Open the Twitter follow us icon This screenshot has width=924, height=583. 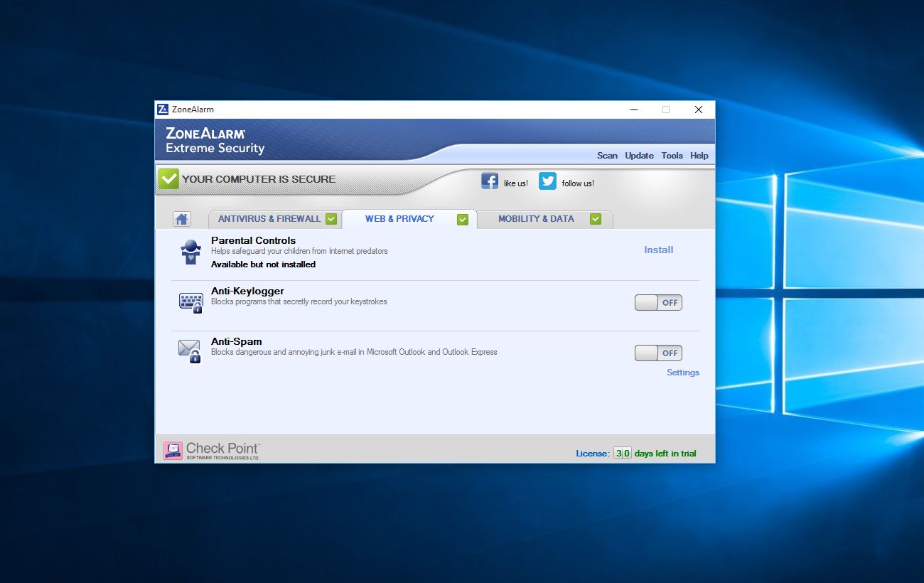547,181
